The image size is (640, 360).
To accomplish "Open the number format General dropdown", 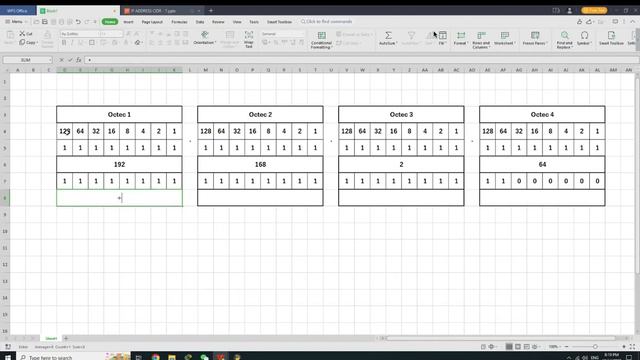I will [283, 34].
